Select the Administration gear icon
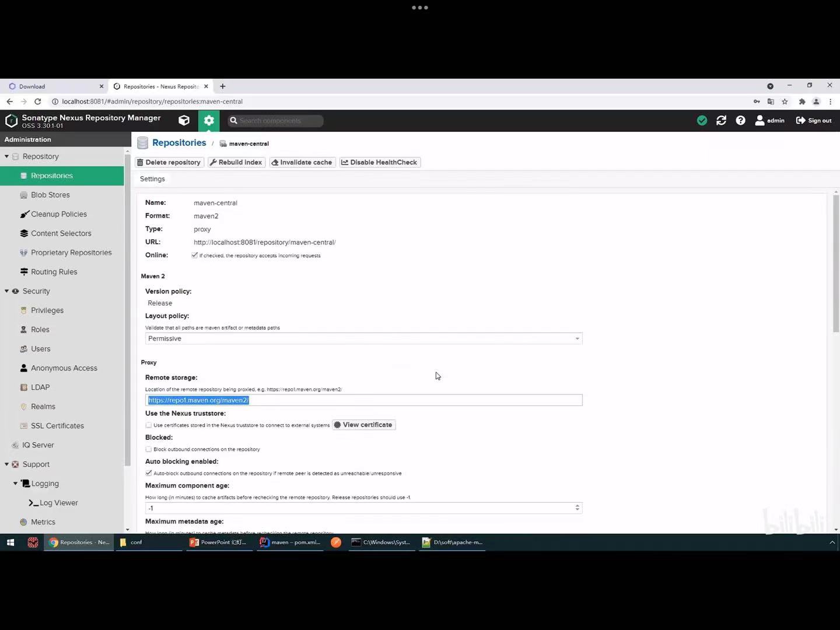 coord(209,121)
